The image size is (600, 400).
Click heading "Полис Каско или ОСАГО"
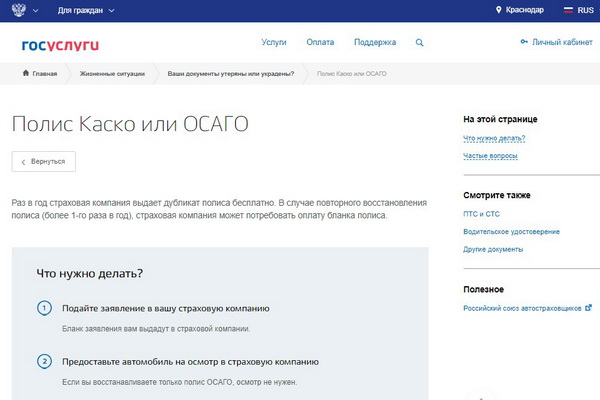[130, 124]
